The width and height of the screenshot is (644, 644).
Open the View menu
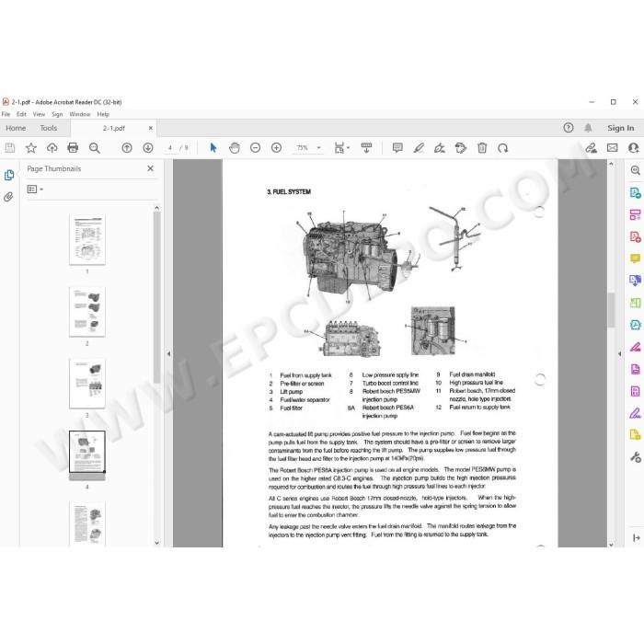39,114
